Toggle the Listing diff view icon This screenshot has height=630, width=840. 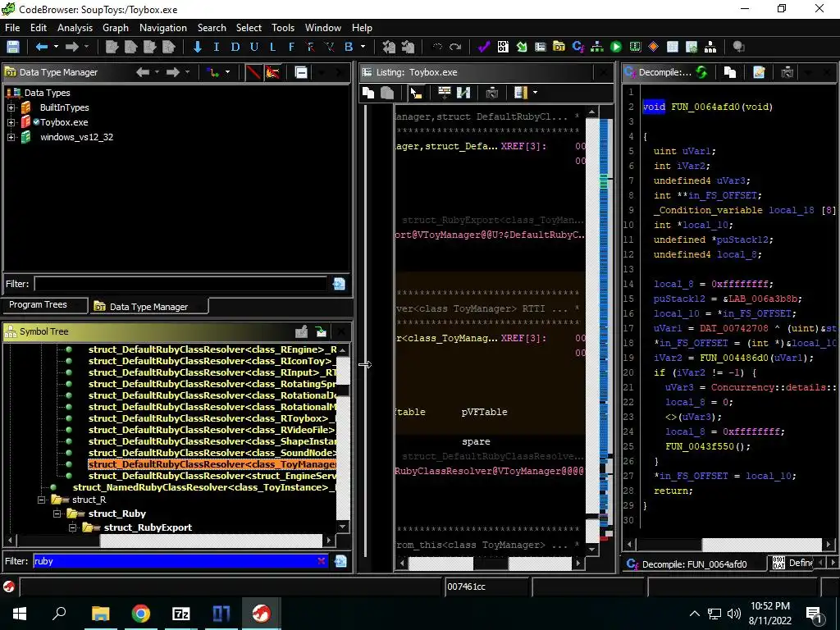pyautogui.click(x=463, y=93)
